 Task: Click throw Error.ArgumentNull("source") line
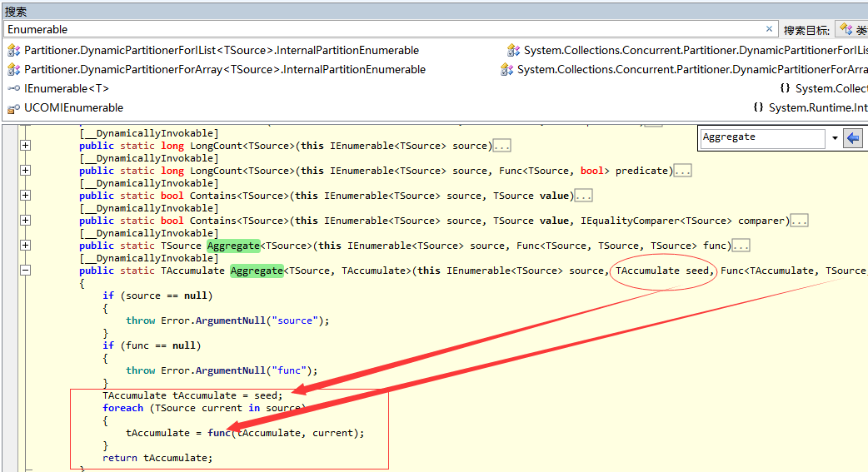coord(227,320)
